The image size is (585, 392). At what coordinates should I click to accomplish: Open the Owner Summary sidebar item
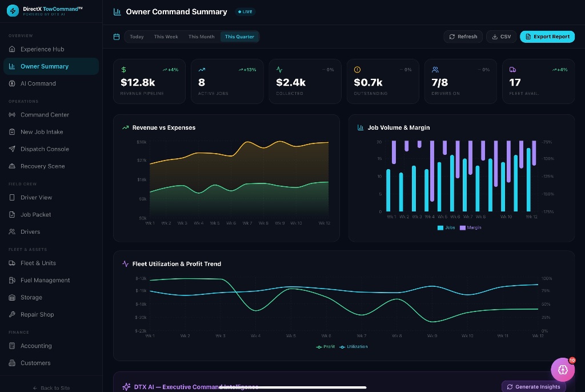[x=51, y=66]
